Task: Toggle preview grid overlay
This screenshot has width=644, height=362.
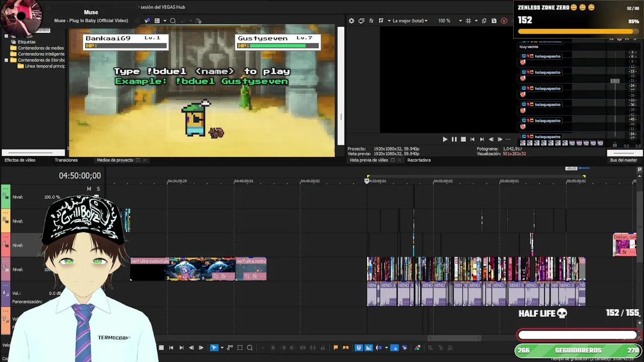Action: 468,21
